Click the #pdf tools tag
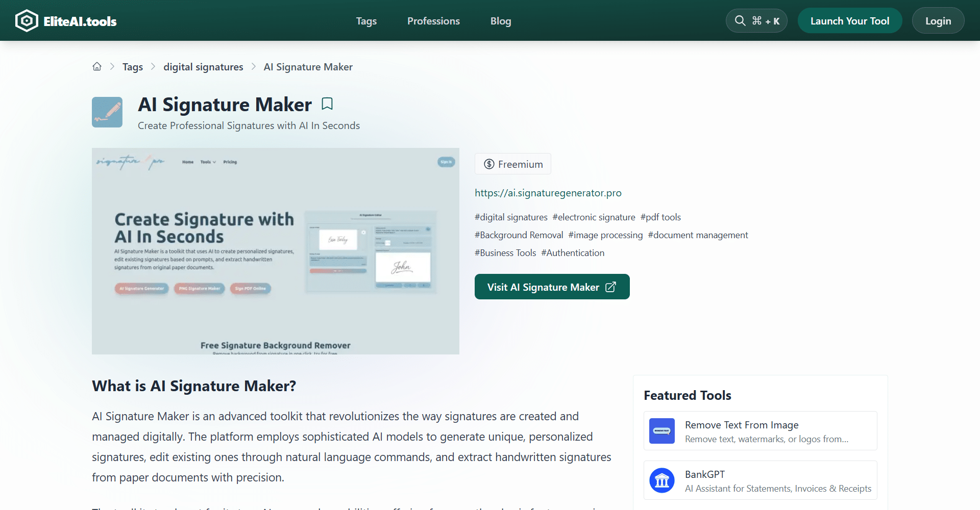The image size is (980, 510). tap(660, 217)
